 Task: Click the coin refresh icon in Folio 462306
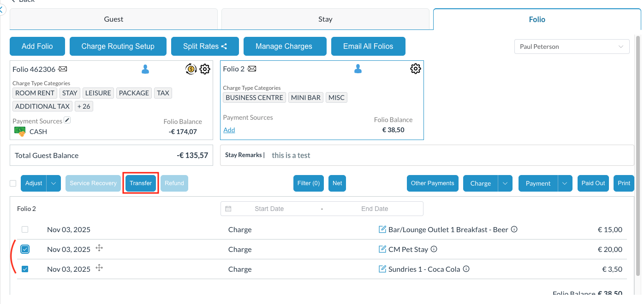coord(191,69)
